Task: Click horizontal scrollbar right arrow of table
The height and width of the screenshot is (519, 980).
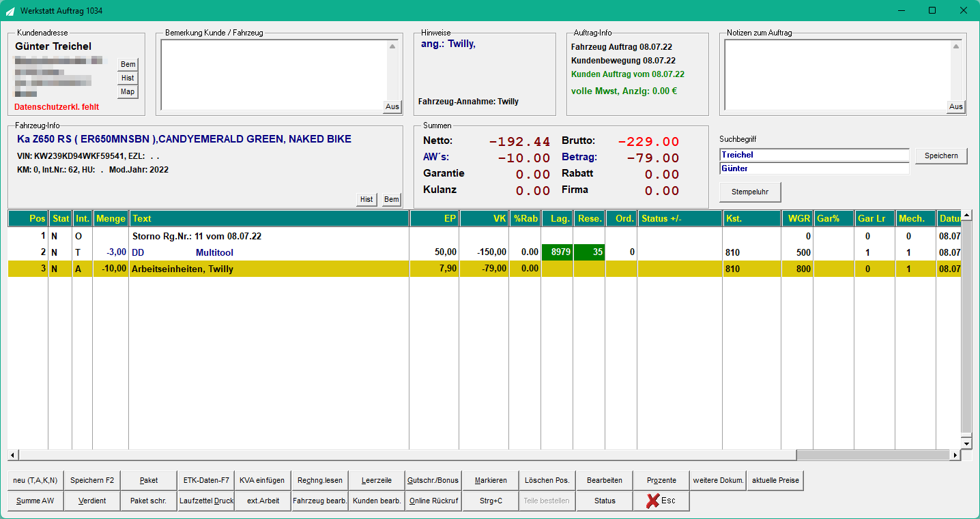Action: click(x=955, y=455)
